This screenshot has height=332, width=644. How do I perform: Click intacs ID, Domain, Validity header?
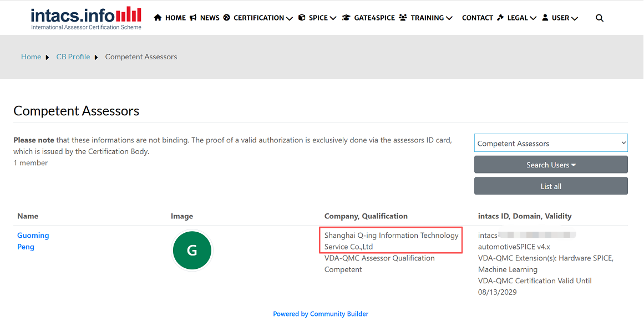[525, 216]
